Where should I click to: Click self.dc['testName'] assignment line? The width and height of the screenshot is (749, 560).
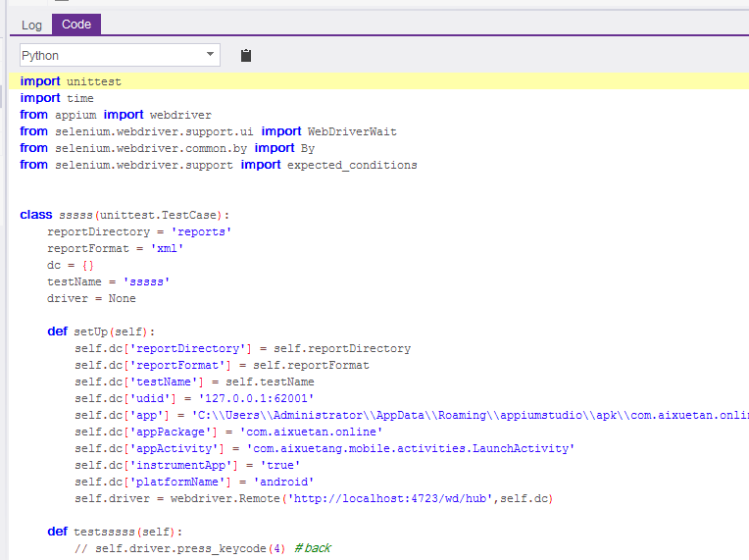click(194, 382)
